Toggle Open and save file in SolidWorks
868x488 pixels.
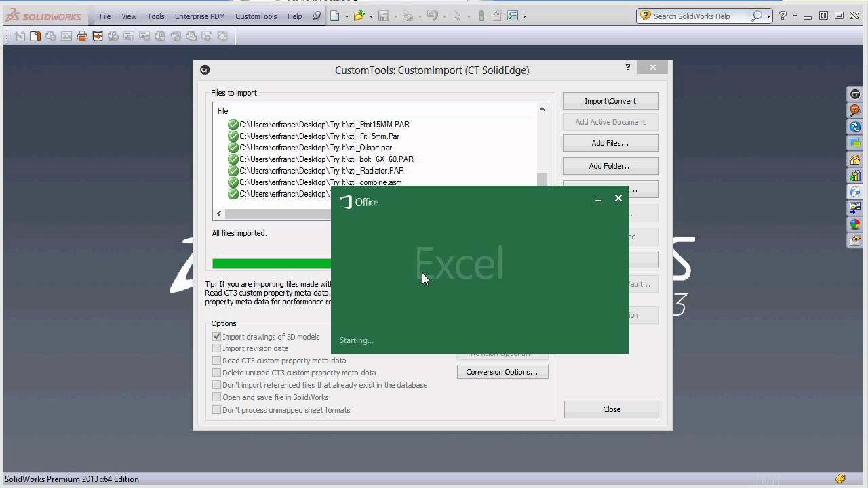click(217, 397)
